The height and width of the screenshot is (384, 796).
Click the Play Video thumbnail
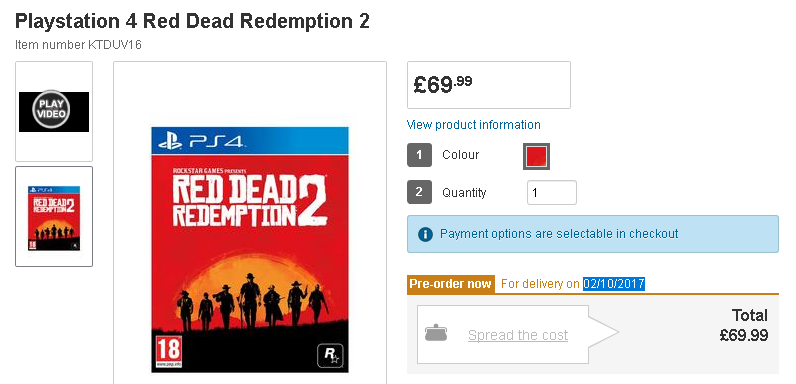(x=54, y=112)
